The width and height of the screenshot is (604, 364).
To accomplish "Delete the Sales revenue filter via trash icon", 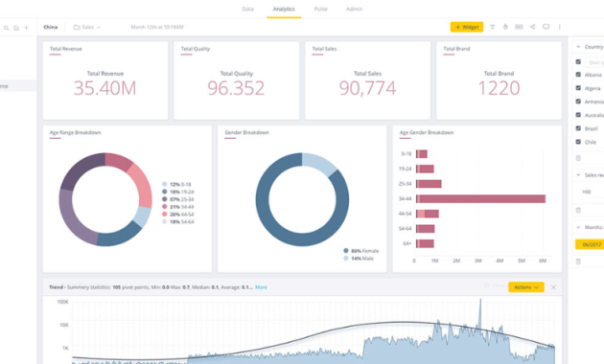I will pyautogui.click(x=578, y=210).
